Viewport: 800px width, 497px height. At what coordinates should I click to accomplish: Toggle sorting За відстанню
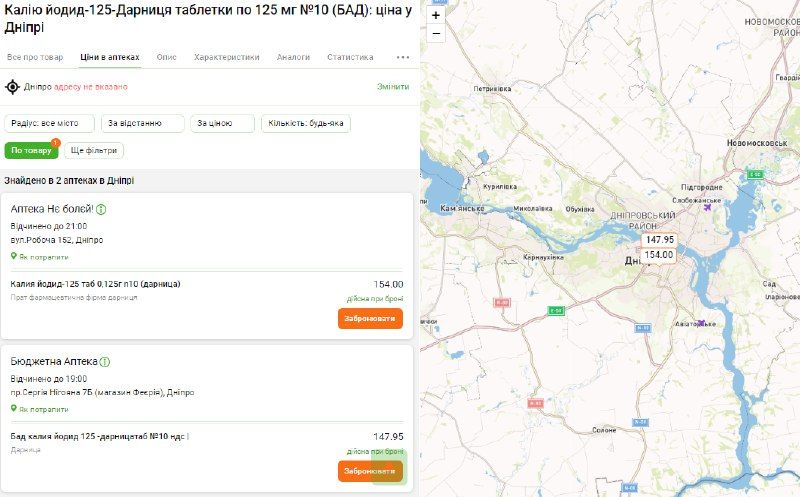(x=144, y=123)
